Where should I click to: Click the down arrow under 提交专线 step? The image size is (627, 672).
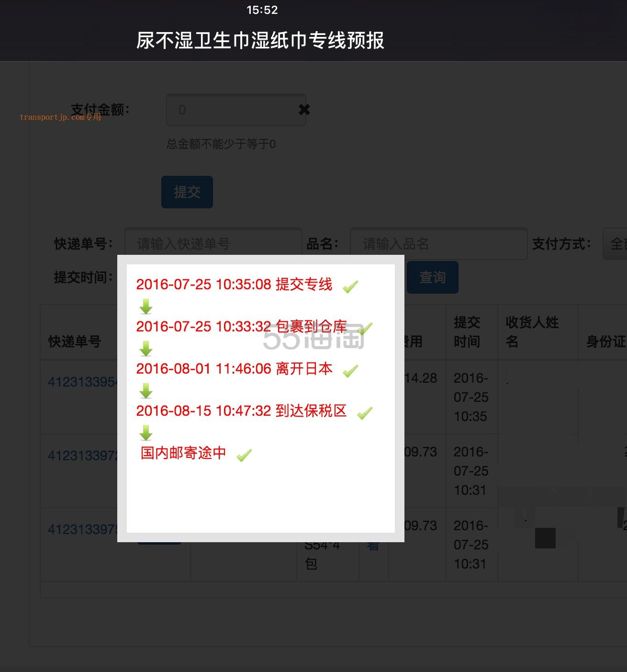146,306
